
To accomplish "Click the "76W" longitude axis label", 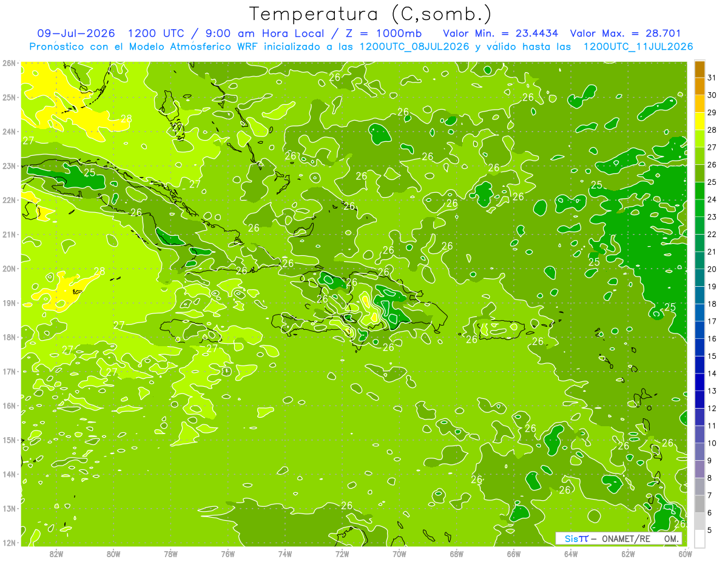I will click(x=228, y=554).
